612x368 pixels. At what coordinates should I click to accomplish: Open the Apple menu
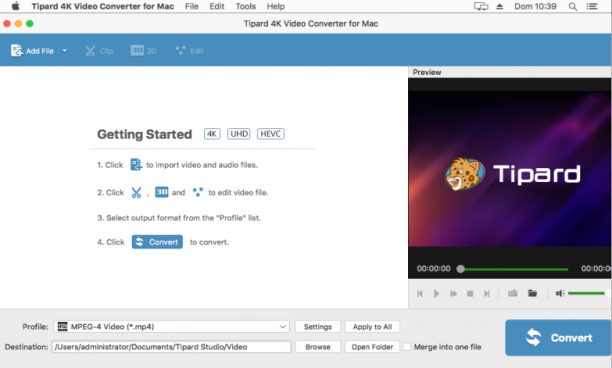pos(15,6)
